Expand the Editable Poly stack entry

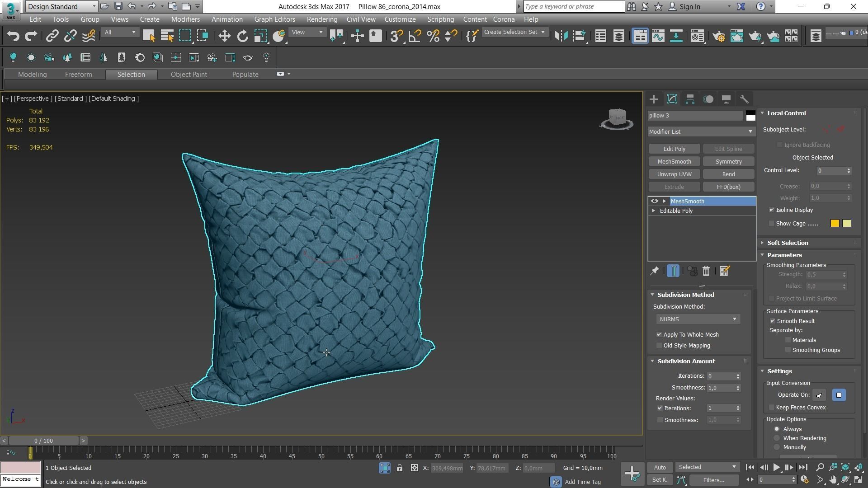click(x=654, y=211)
